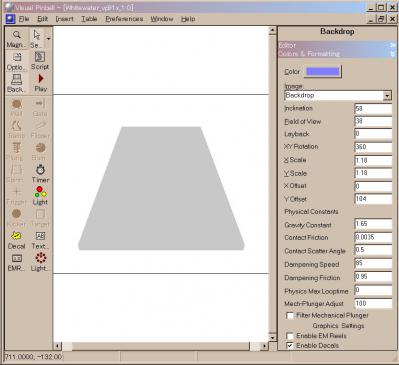Collapse the Colors & Formatting section

(392, 54)
